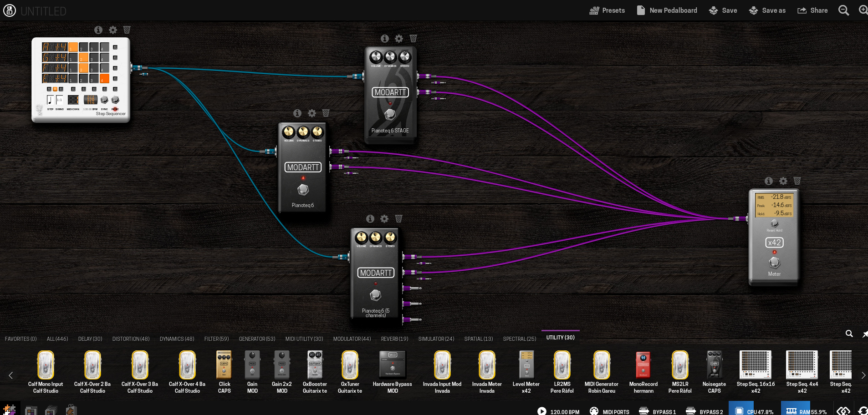Image resolution: width=868 pixels, height=415 pixels.
Task: Show info for Pianoteq 6 (5 channels)
Action: 370,219
